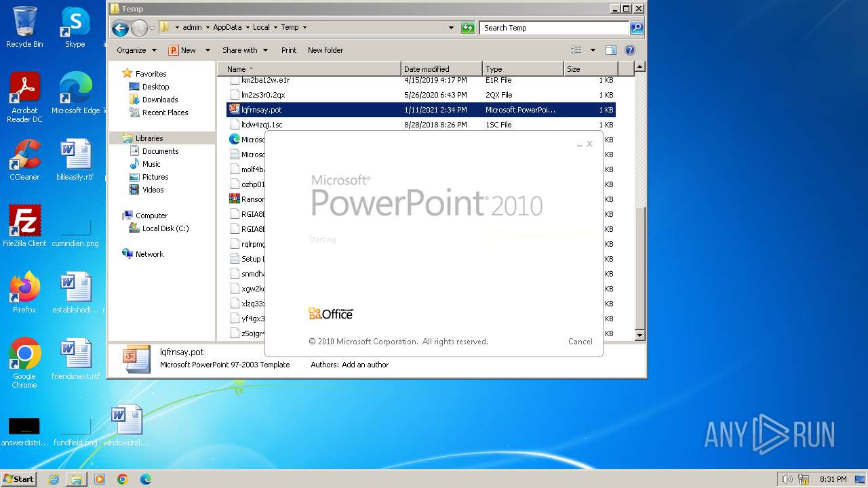Click New folder in toolbar

(325, 50)
